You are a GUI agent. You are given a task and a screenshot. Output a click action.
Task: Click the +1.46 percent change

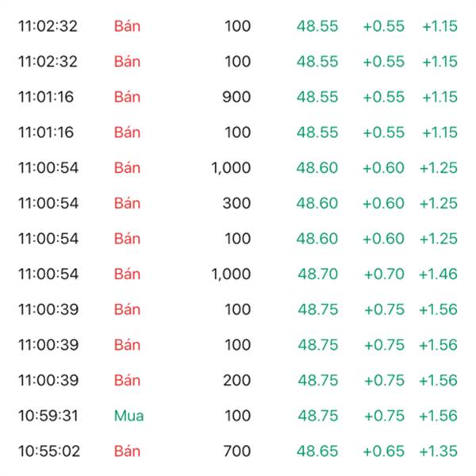click(x=438, y=274)
